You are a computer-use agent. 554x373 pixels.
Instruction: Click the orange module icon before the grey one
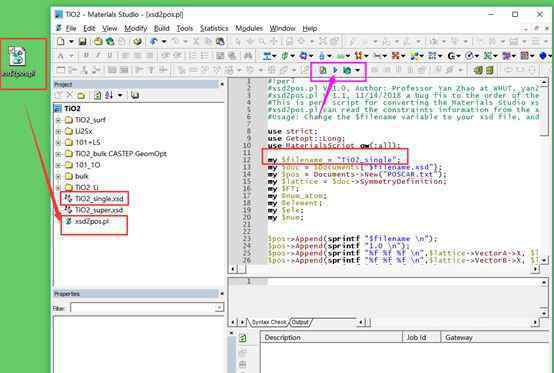pyautogui.click(x=359, y=56)
